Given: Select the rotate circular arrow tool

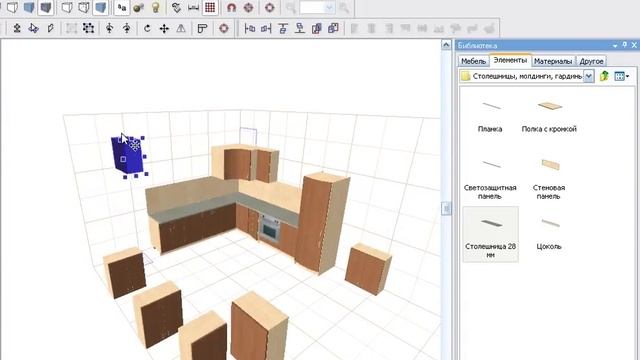Looking at the screenshot, I should point(147,28).
